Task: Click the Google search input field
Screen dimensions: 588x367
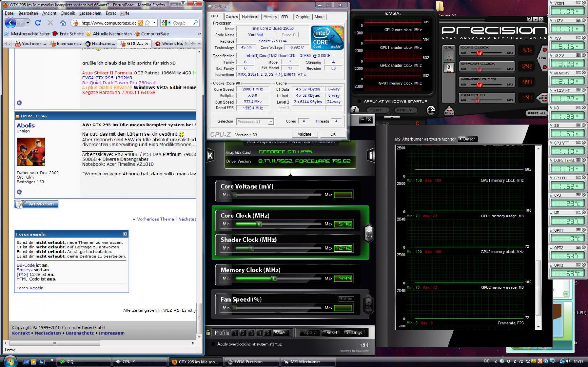Action: (182, 23)
